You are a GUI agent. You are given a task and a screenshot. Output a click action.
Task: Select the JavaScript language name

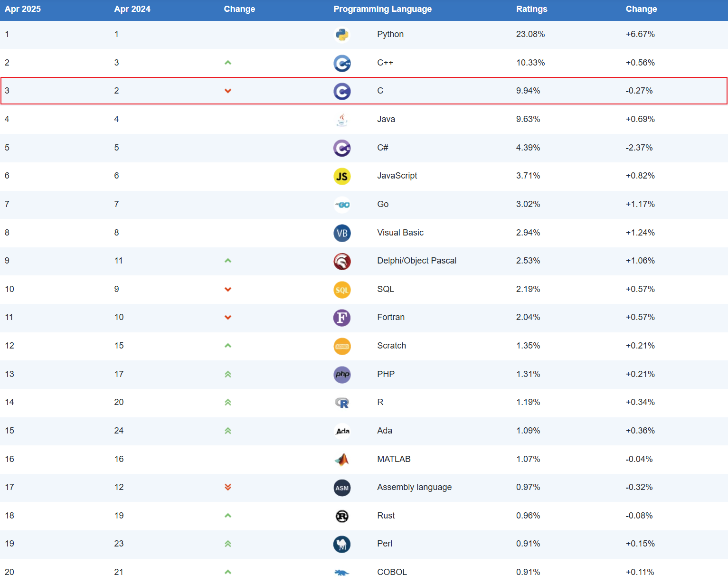click(x=397, y=176)
